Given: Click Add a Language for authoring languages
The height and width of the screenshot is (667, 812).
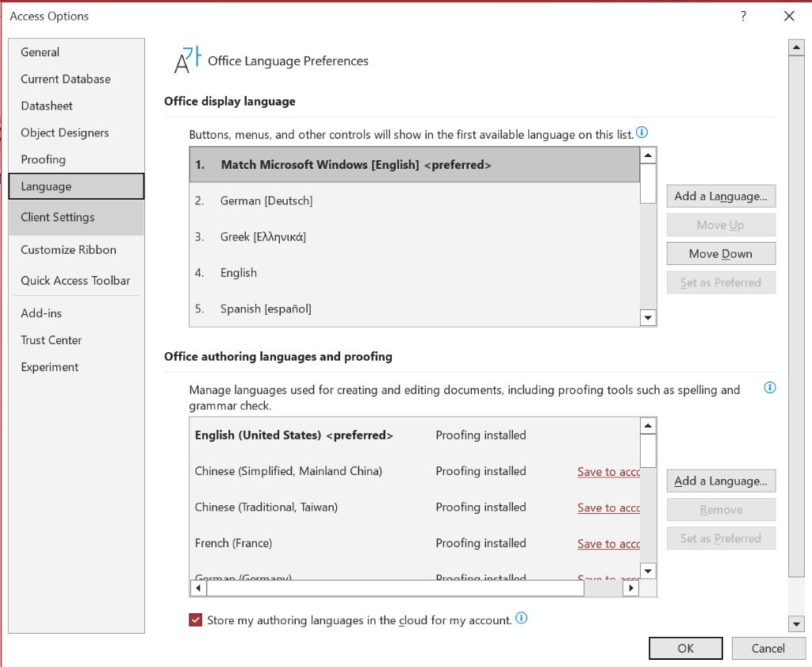Looking at the screenshot, I should click(721, 481).
